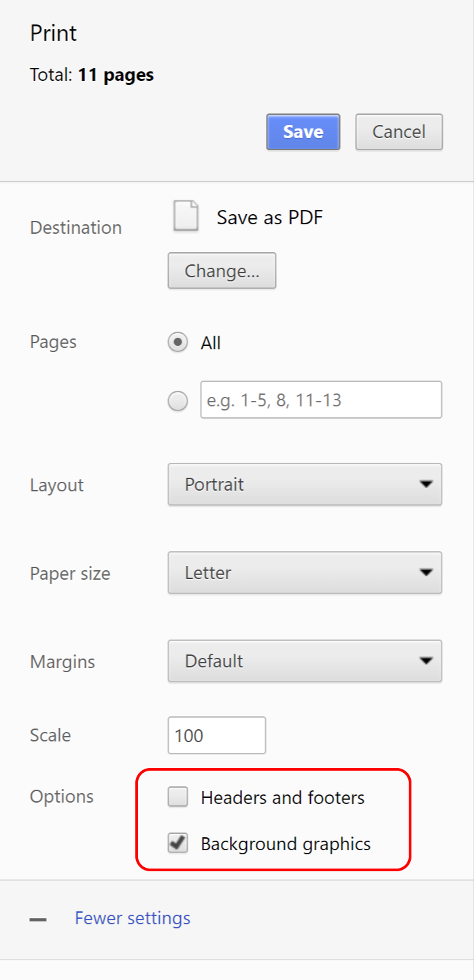474x980 pixels.
Task: Select the custom page range radio button
Action: pos(177,402)
